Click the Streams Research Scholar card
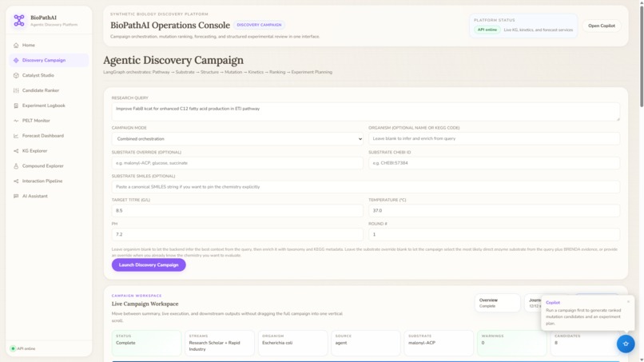644x362 pixels. 219,343
